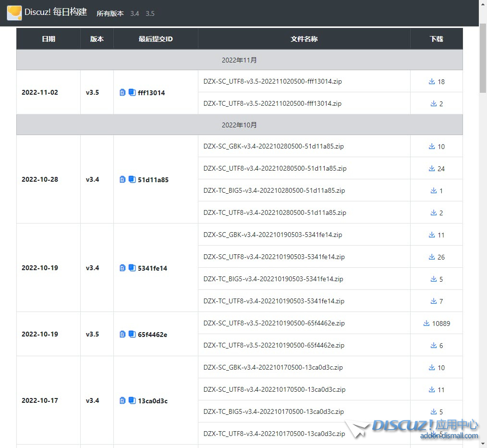Click the copy icon next to 65f4462e

pos(132,334)
